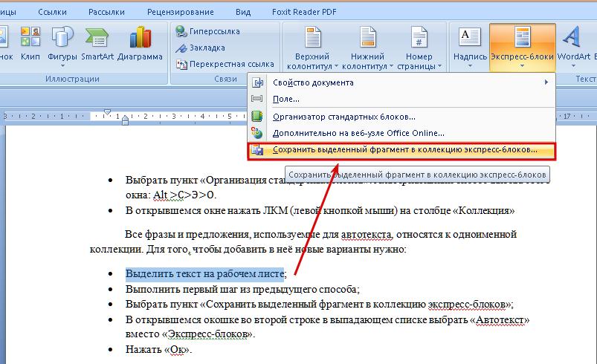Add a Закладка bookmark
Image resolution: width=597 pixels, height=364 pixels.
pos(202,48)
